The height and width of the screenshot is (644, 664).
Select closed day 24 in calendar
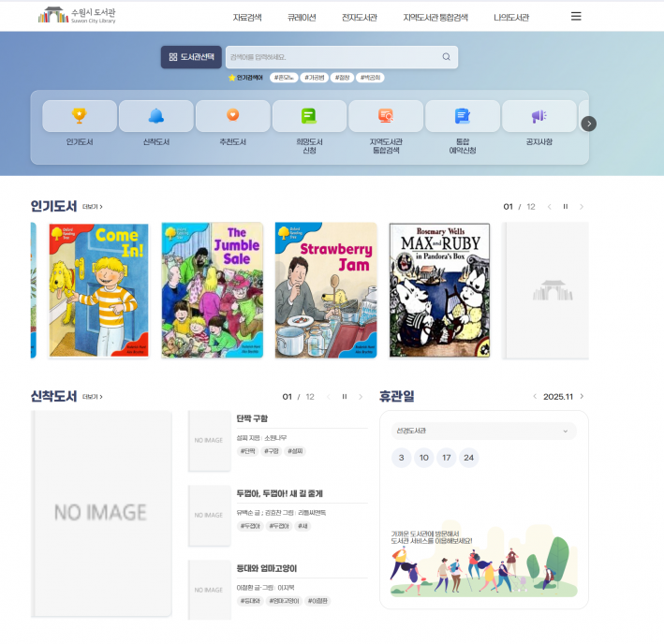coord(469,458)
